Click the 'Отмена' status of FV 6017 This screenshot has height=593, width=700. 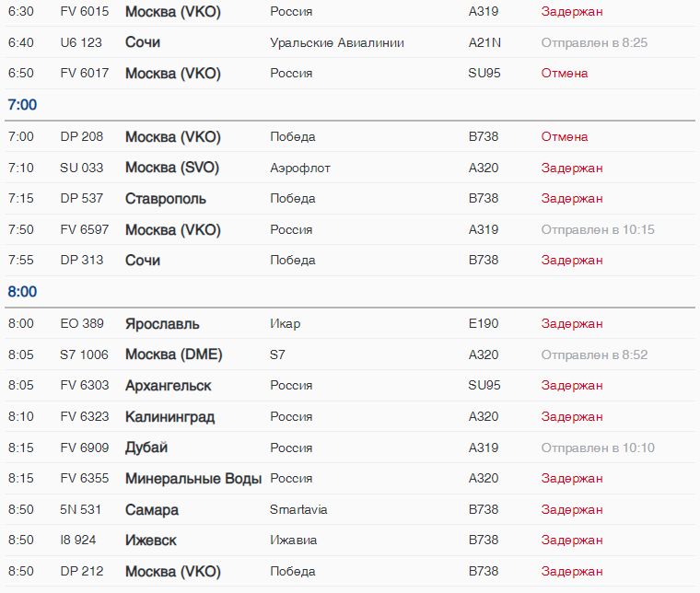click(565, 73)
